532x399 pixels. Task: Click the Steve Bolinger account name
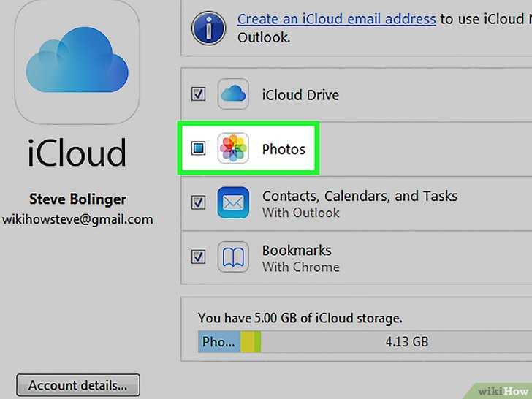pos(77,199)
